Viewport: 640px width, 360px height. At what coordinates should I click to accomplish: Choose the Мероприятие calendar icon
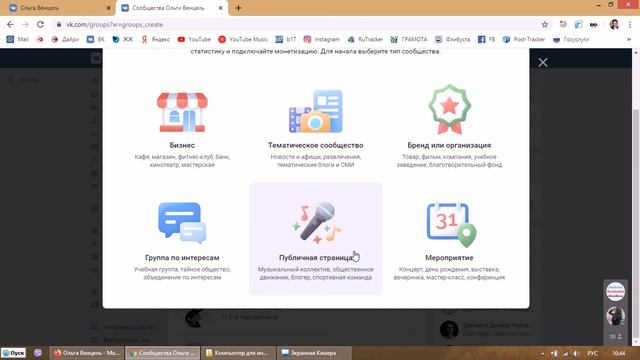point(451,224)
